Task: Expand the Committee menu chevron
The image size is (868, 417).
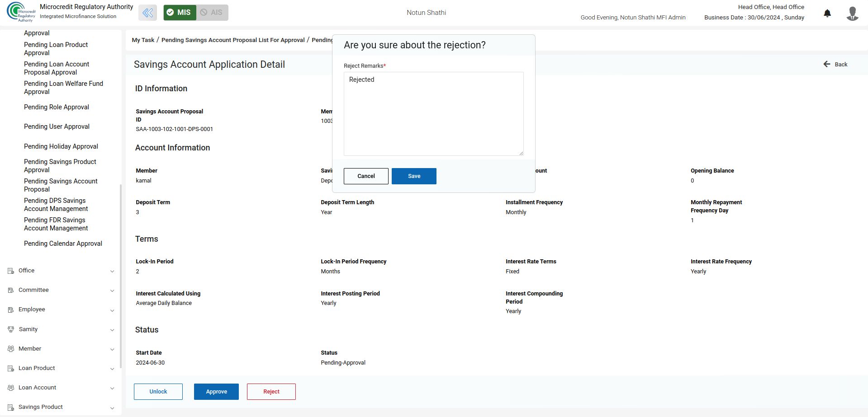Action: 112,290
